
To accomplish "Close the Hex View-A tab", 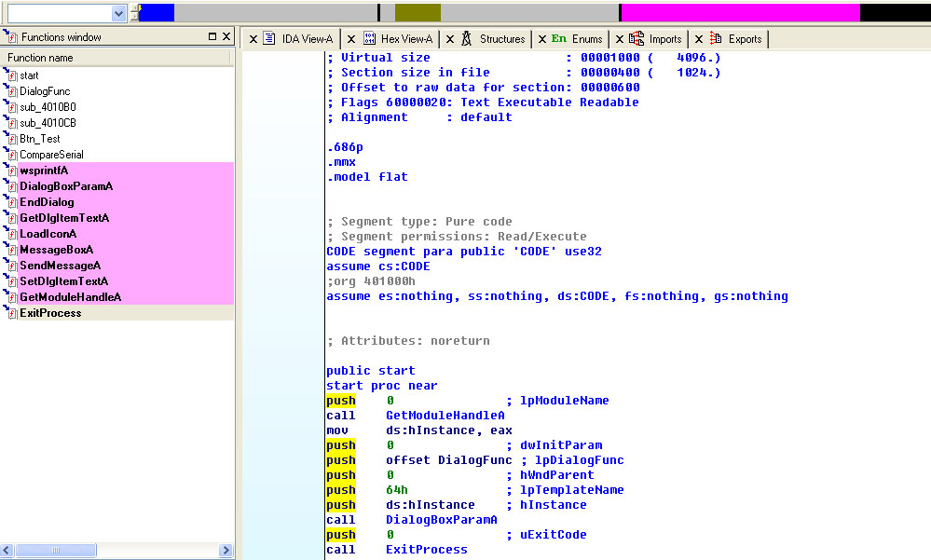I will pos(351,39).
